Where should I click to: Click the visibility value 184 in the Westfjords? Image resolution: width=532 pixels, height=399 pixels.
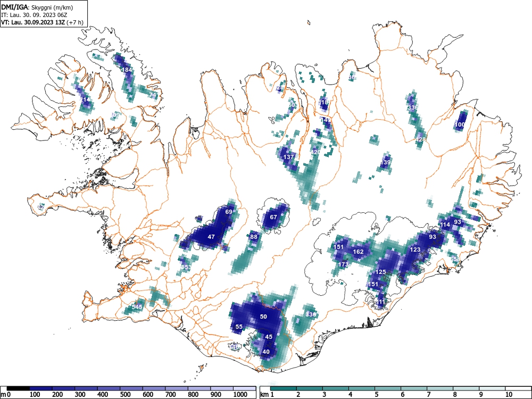tap(127, 70)
